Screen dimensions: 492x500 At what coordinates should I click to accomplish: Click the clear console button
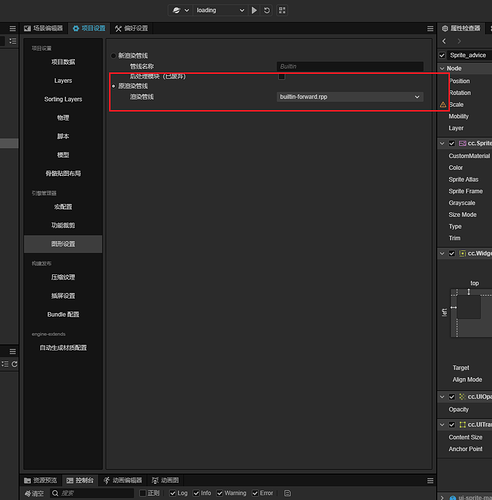(x=34, y=493)
